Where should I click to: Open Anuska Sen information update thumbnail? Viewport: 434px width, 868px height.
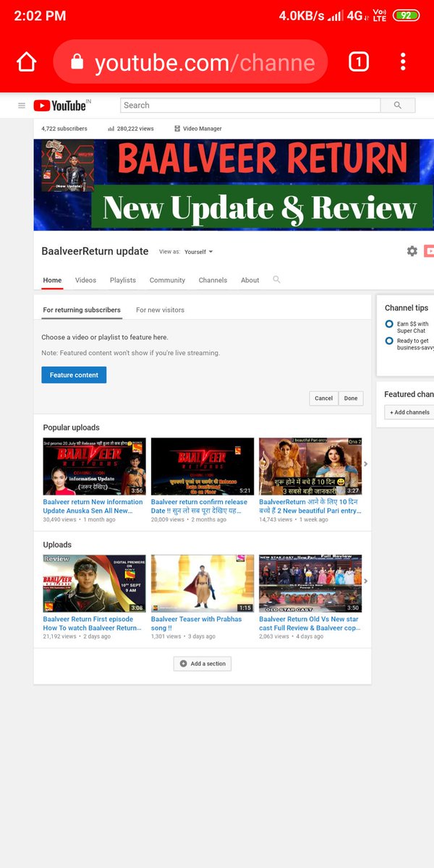[94, 467]
